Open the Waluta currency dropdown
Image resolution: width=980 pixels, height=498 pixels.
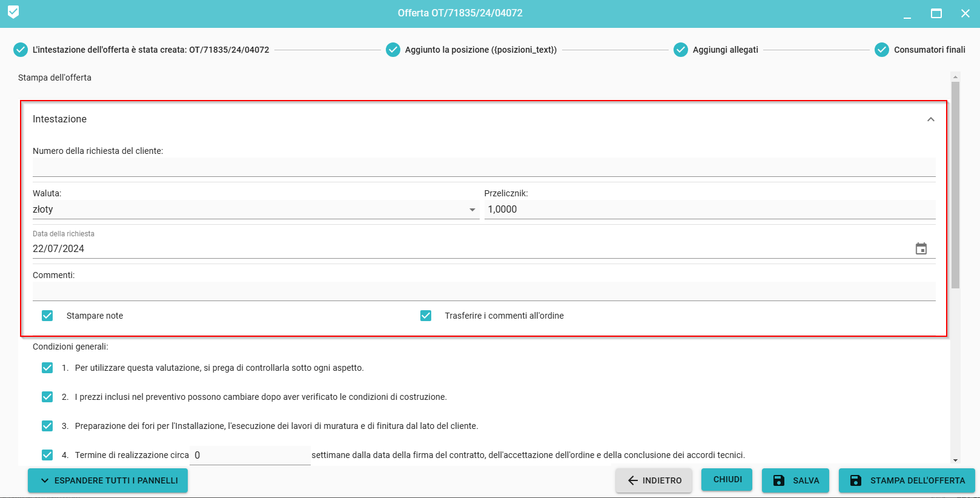pyautogui.click(x=255, y=210)
